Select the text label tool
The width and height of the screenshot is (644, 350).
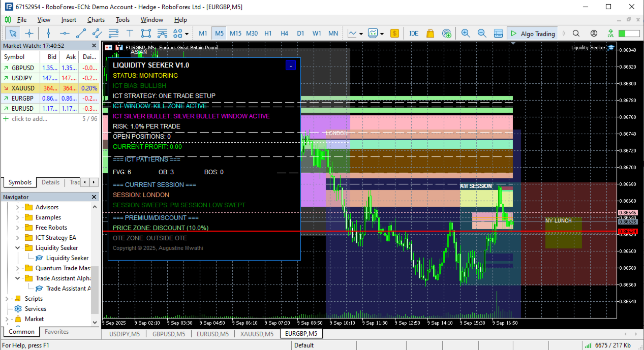click(x=130, y=34)
